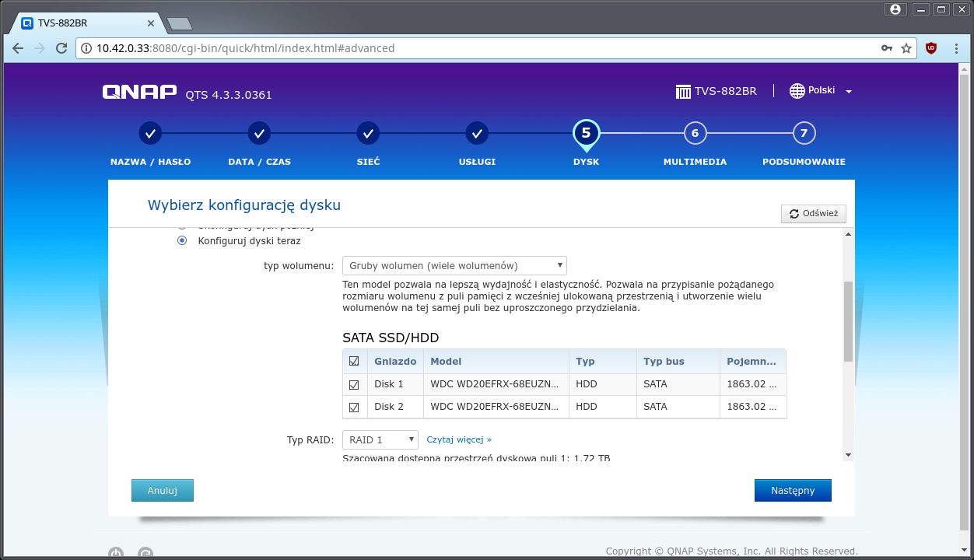The height and width of the screenshot is (560, 974).
Task: Toggle the select-all checkbox in the table header
Action: coord(354,360)
